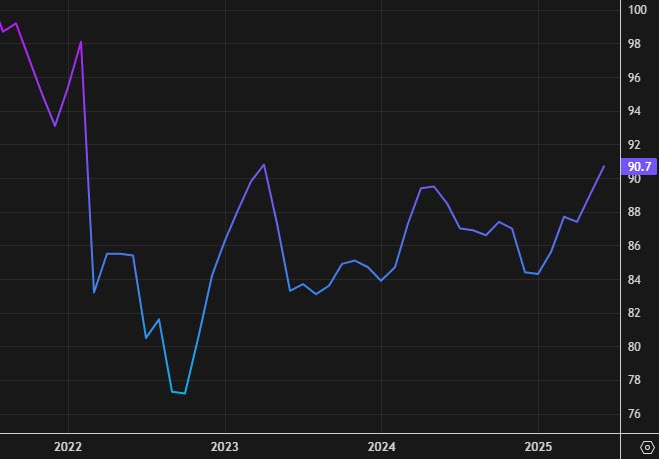Click the 90.7 current value label

click(638, 166)
